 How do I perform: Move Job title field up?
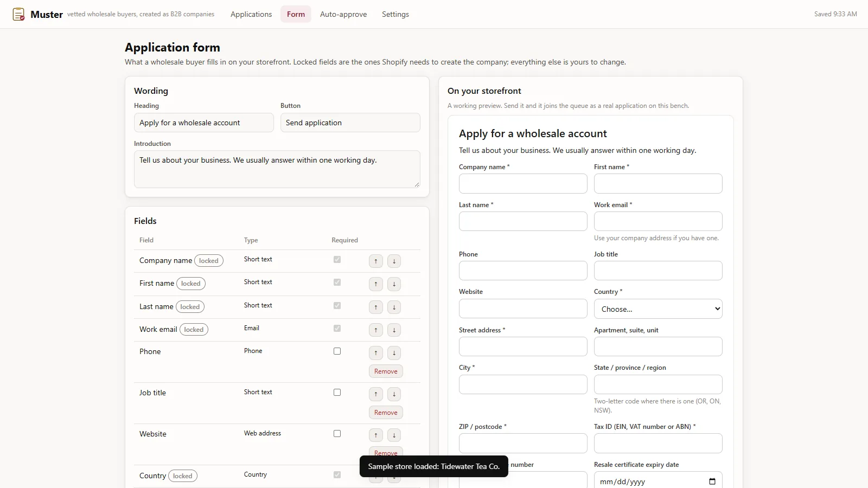click(375, 394)
